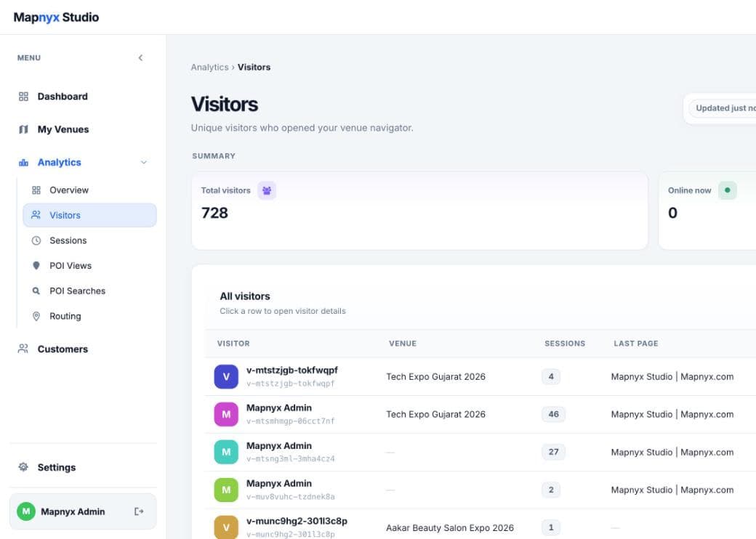
Task: Click the VENUE column header
Action: 403,344
